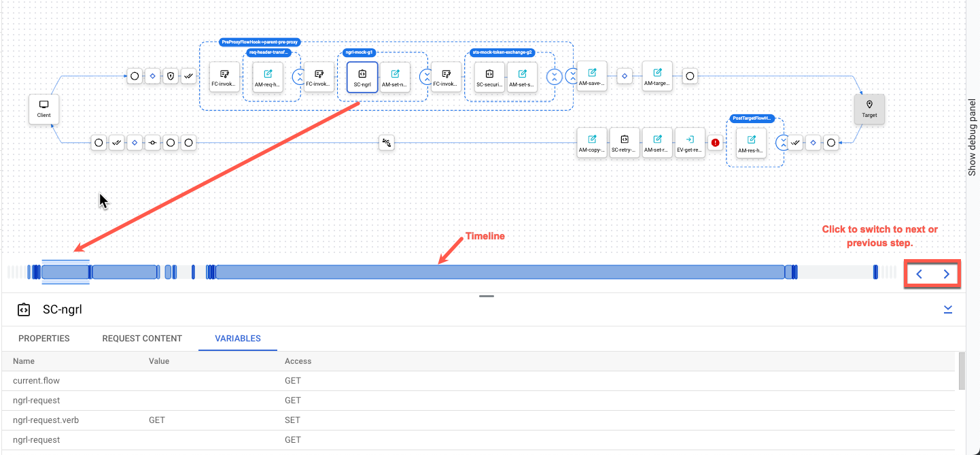Open the SC-ngrl service callout step
980x455 pixels.
point(362,78)
